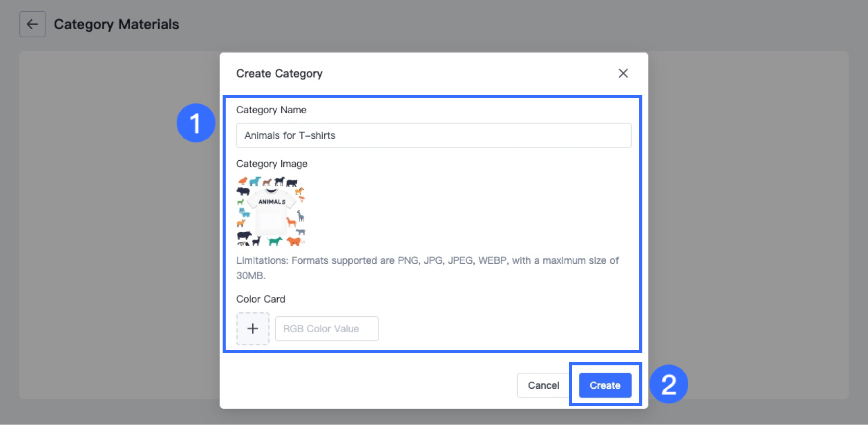Click the blue step 2 badge
The height and width of the screenshot is (425, 868).
click(668, 384)
